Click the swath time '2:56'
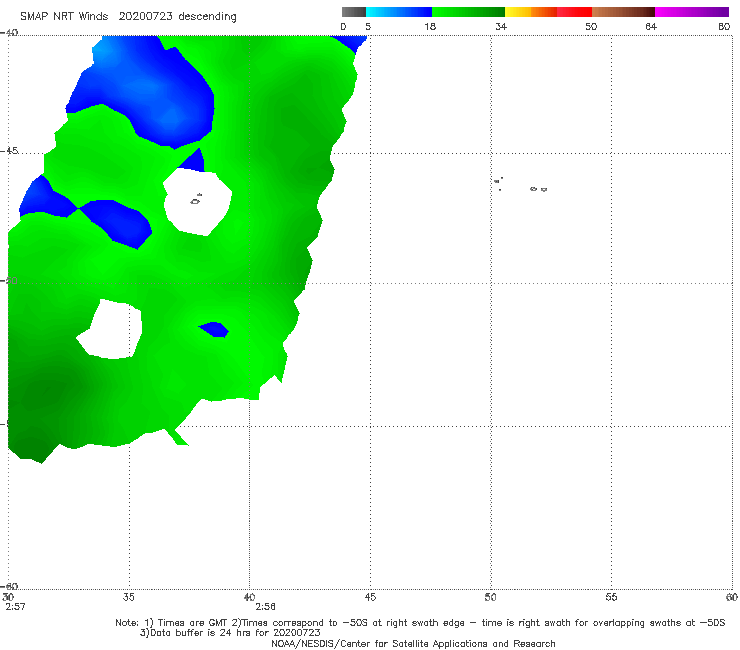Screen dimensions: 740x650 point(265,607)
